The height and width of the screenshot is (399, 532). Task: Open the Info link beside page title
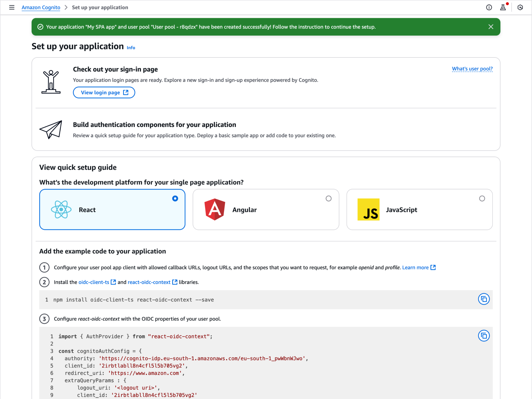pos(131,48)
